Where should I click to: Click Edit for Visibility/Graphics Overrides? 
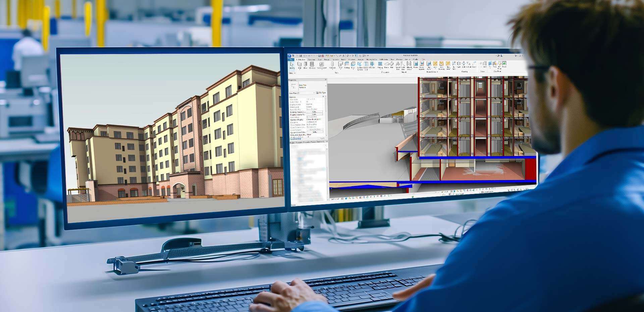click(x=315, y=112)
